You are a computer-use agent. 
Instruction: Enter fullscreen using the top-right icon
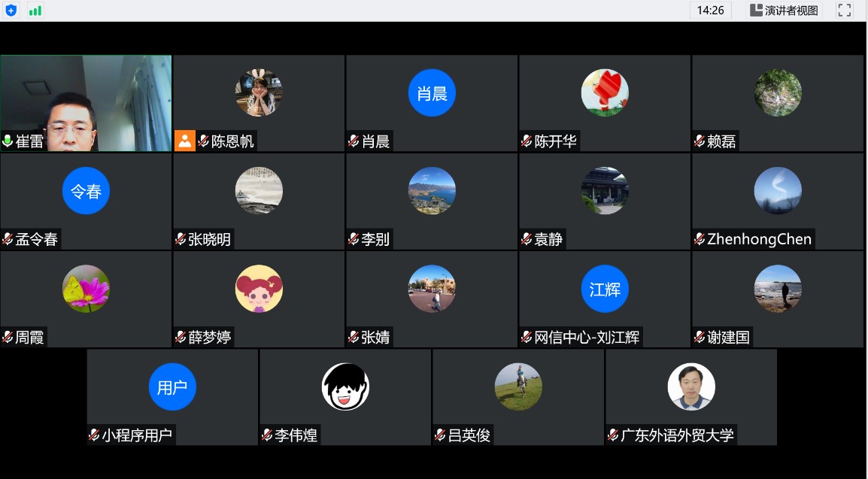point(845,11)
